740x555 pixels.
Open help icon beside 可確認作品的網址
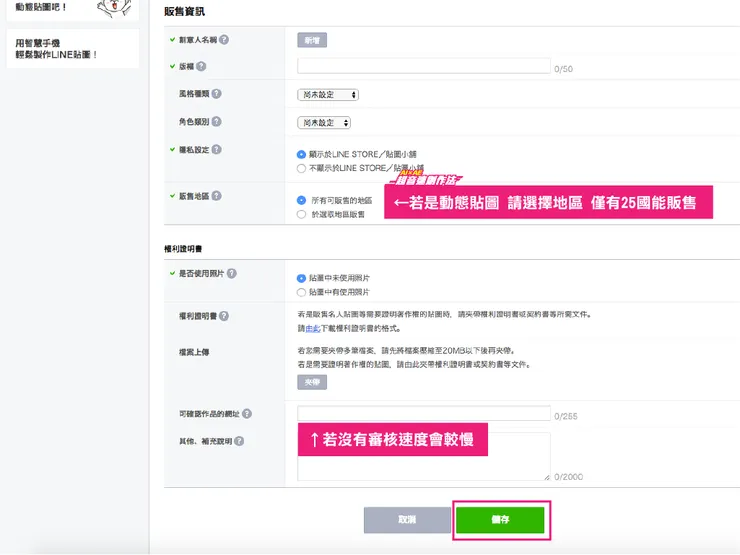pyautogui.click(x=247, y=414)
